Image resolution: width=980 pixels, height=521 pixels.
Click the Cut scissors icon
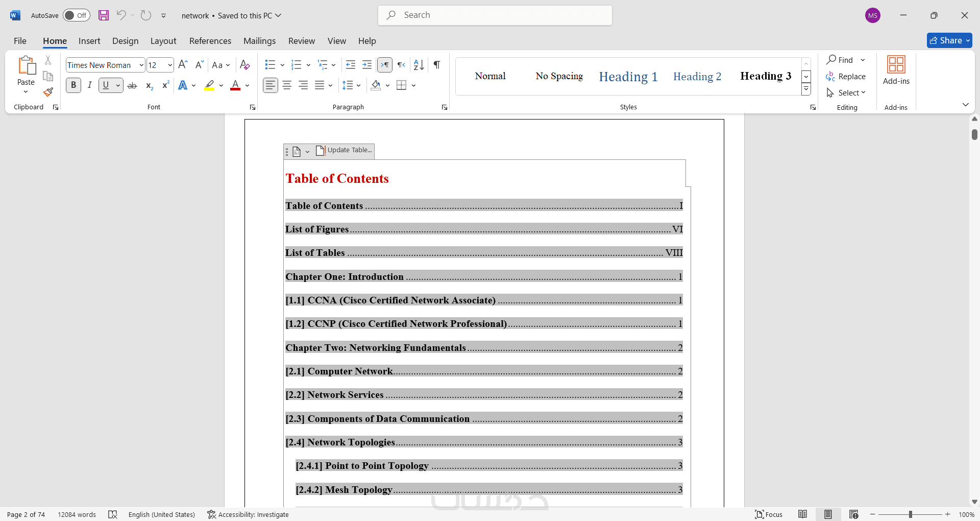click(x=48, y=60)
